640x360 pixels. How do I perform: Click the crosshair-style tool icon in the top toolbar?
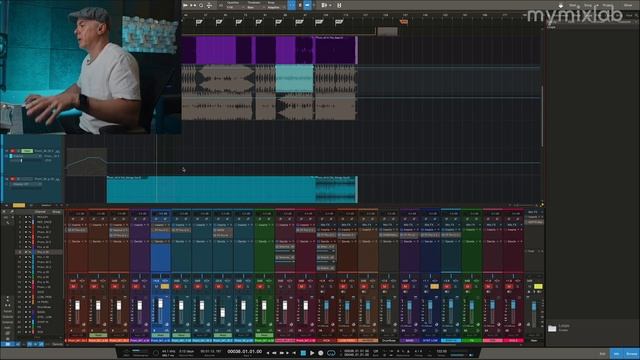click(209, 5)
